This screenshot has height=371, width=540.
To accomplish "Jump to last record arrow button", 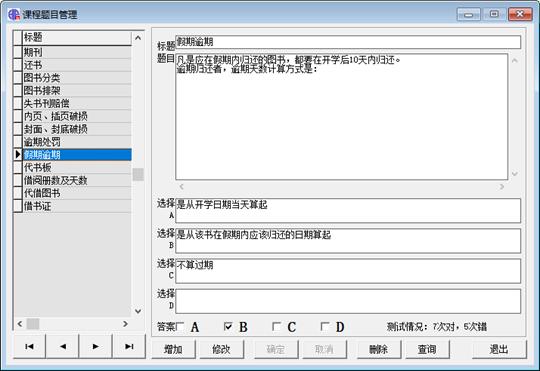I will tap(129, 347).
